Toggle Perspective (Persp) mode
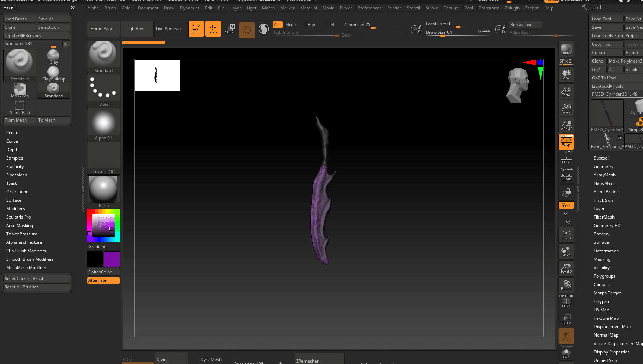 pyautogui.click(x=566, y=142)
